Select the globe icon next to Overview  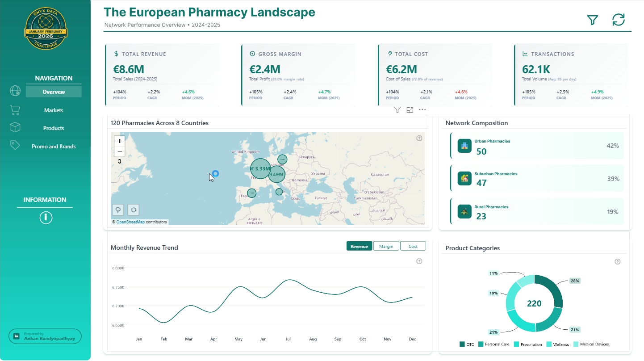coord(15,91)
